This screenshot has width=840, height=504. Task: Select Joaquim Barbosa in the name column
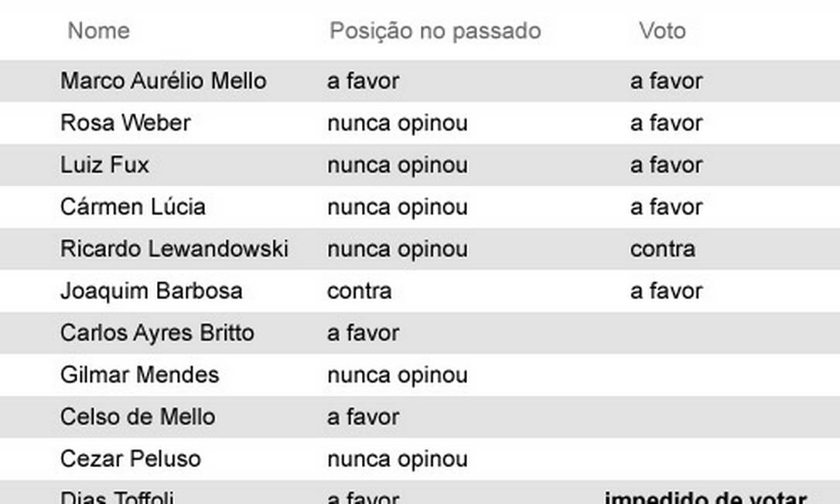coord(152,291)
